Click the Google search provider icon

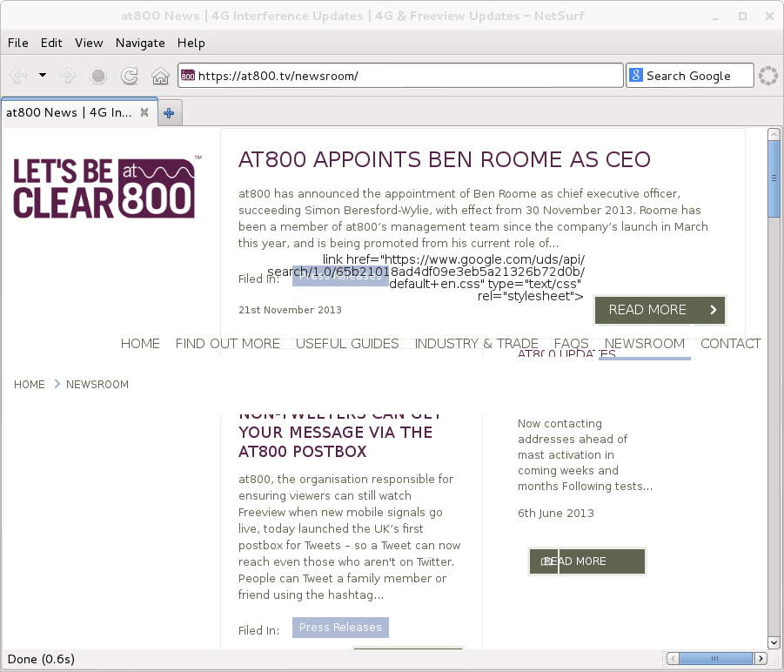click(x=635, y=76)
